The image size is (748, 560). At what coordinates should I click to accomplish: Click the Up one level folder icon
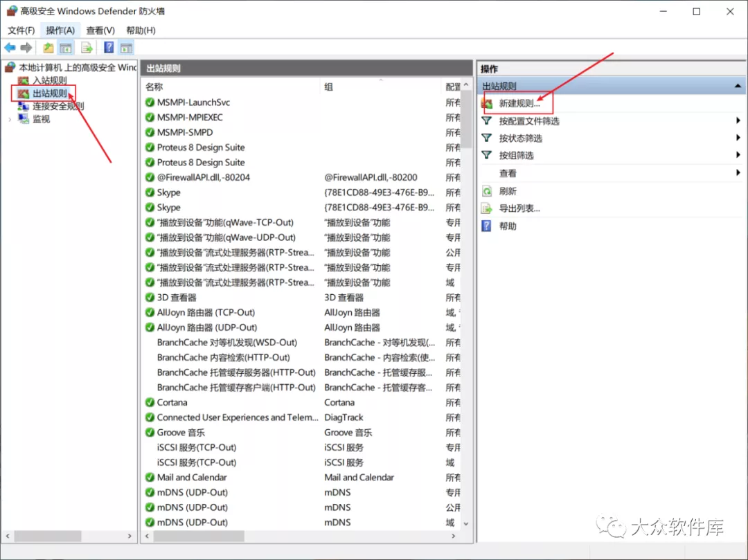pyautogui.click(x=48, y=48)
